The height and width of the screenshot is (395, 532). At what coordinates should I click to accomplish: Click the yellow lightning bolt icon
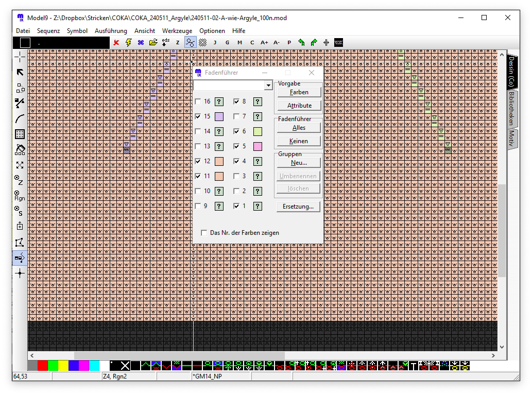point(129,43)
